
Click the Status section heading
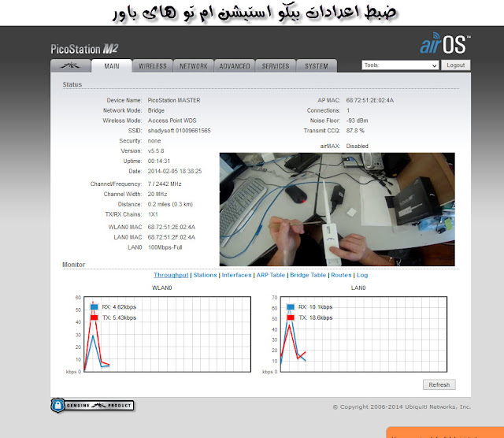tap(72, 84)
